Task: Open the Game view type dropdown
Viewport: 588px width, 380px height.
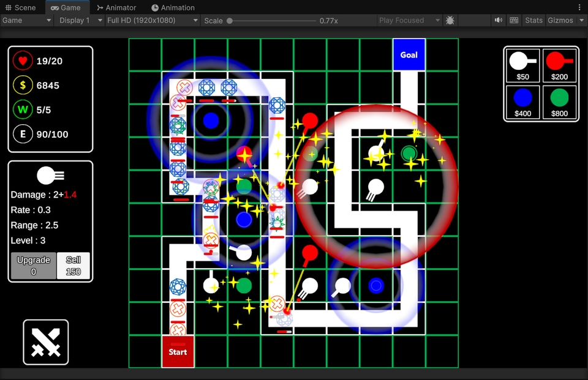Action: (x=26, y=20)
